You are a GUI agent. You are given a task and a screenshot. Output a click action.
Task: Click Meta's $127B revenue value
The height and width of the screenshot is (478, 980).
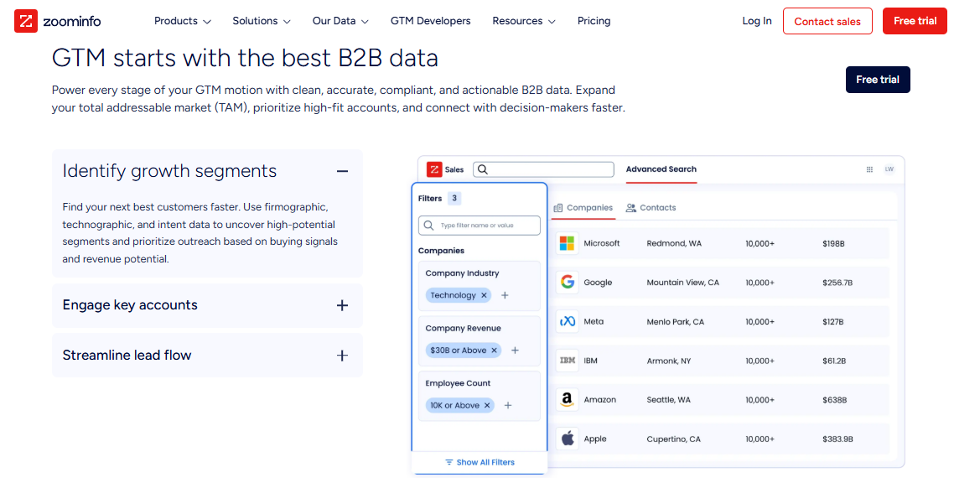(x=833, y=322)
